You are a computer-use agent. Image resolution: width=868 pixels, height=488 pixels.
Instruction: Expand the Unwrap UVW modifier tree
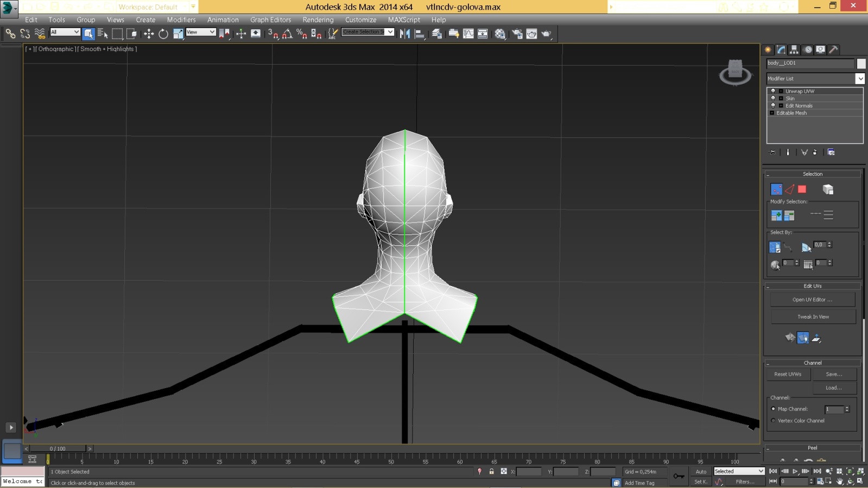pos(781,91)
